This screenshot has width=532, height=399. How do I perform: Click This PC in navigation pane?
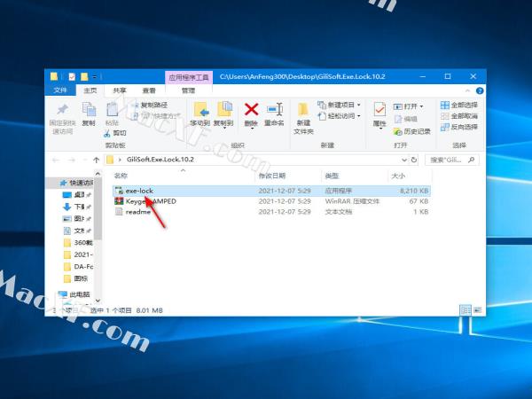74,294
